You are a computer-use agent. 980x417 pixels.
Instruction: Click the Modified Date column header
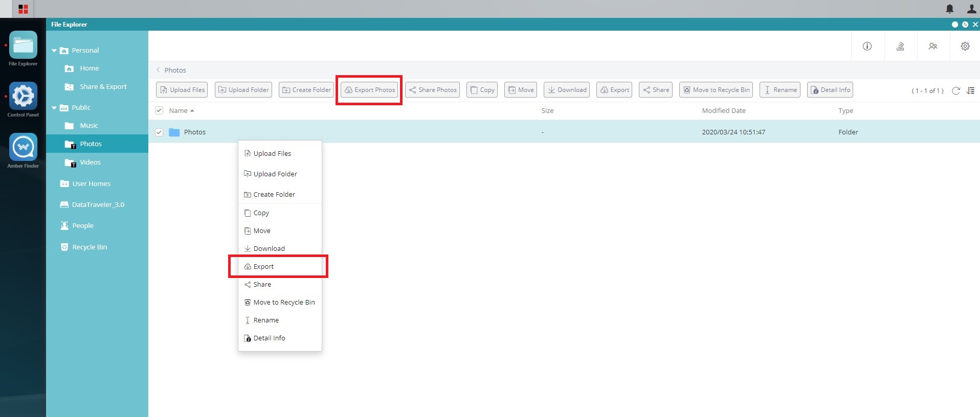(x=724, y=110)
